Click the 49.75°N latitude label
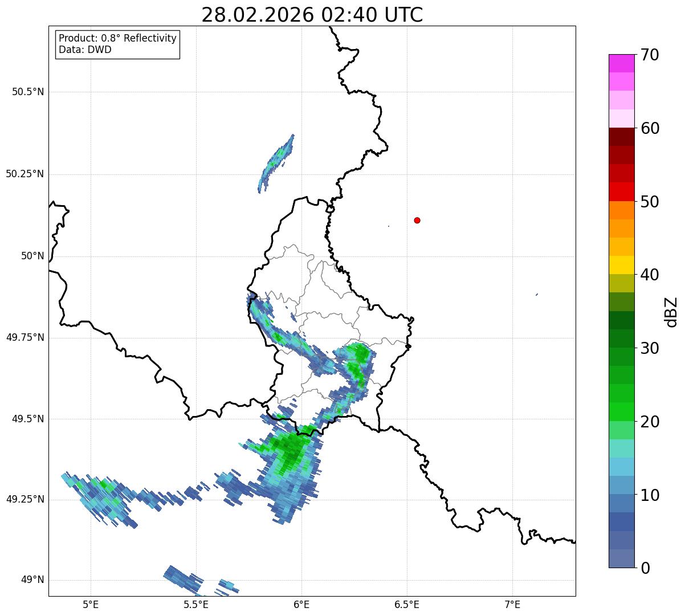 tap(25, 337)
